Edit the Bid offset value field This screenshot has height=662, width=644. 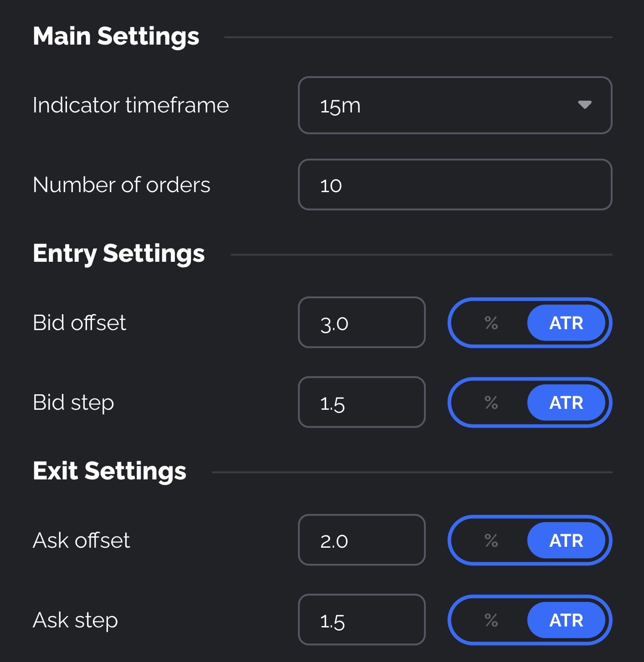[362, 322]
